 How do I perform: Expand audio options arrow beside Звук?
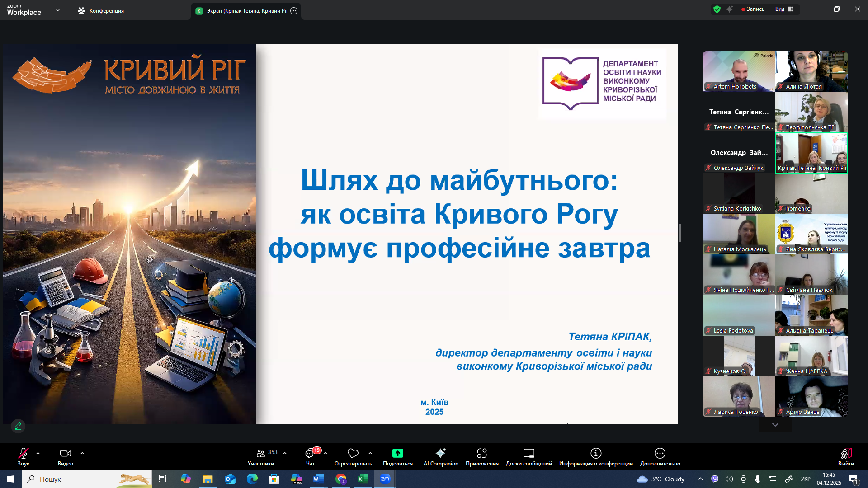click(38, 453)
